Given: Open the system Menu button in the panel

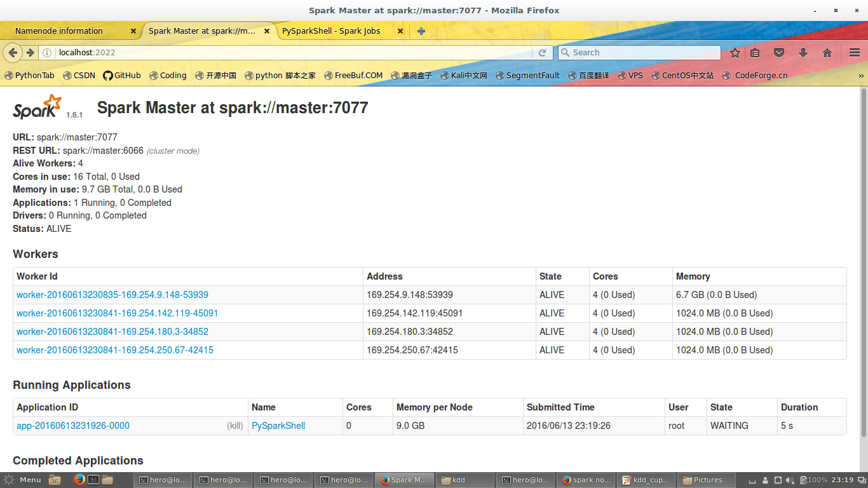Looking at the screenshot, I should [x=23, y=480].
